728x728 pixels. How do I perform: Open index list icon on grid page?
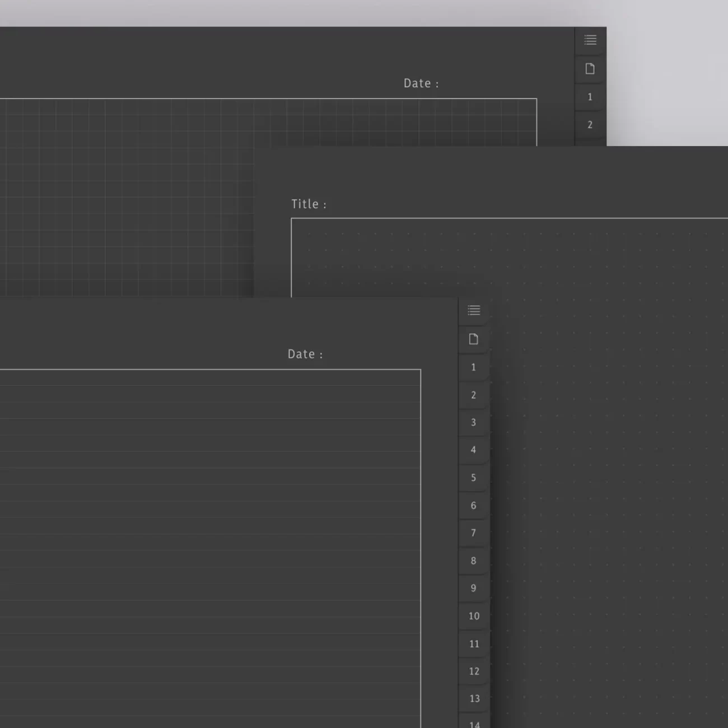(590, 40)
